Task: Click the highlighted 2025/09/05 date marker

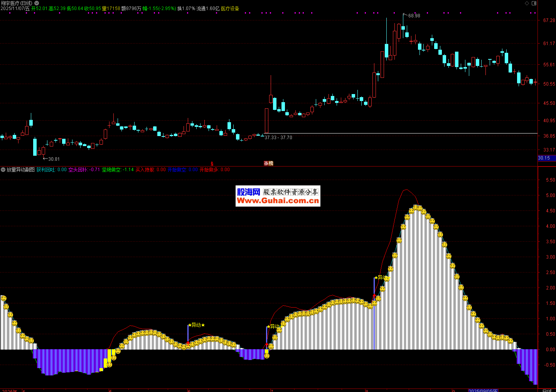Action: [483, 390]
